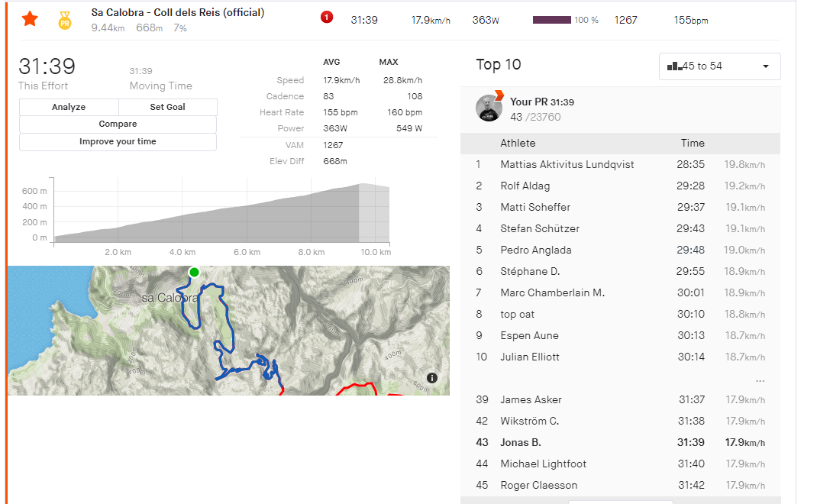Viewport: 817px width, 504px height.
Task: Click the ellipsis to expand leaderboard rows
Action: point(760,380)
